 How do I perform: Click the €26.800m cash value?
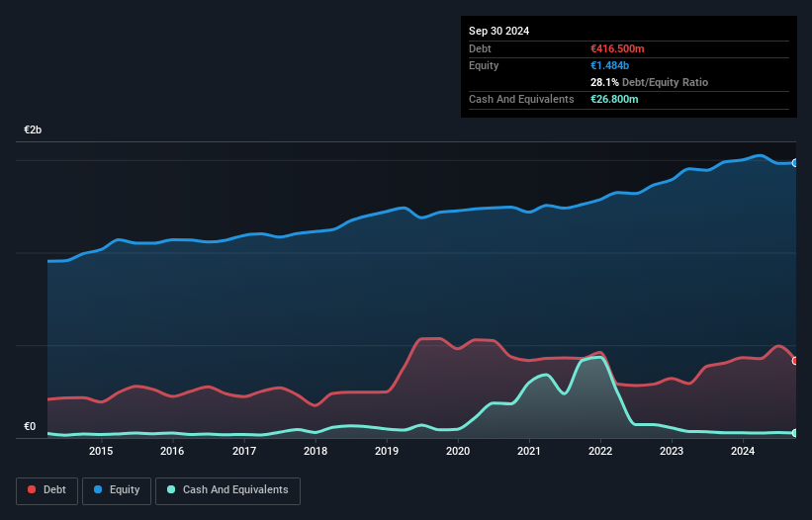614,99
